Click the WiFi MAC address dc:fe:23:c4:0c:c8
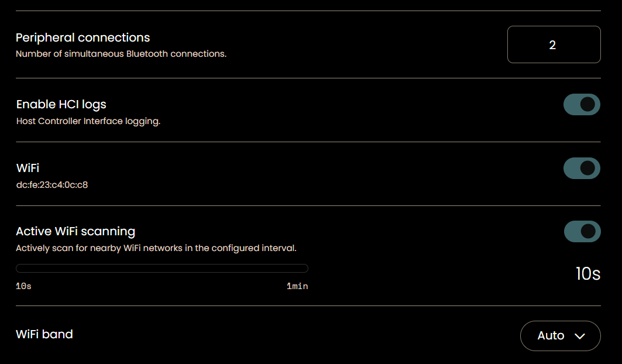 52,185
